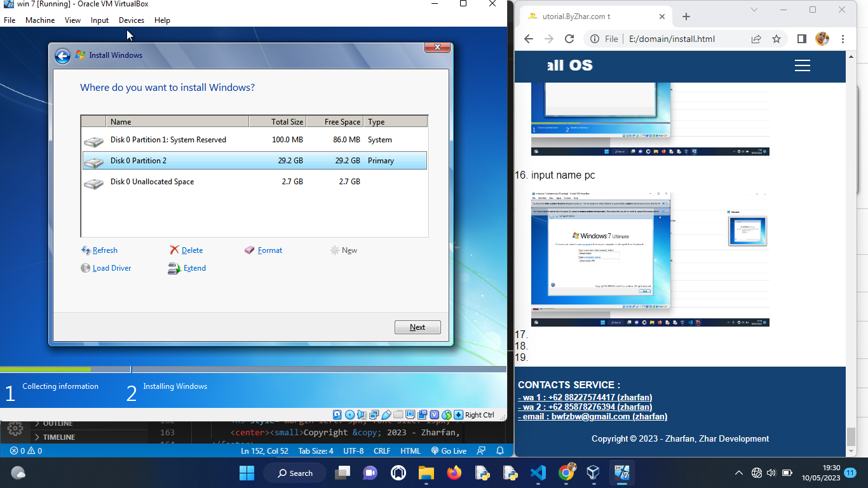Show hidden system tray icons chevron
This screenshot has width=868, height=488.
(738, 473)
